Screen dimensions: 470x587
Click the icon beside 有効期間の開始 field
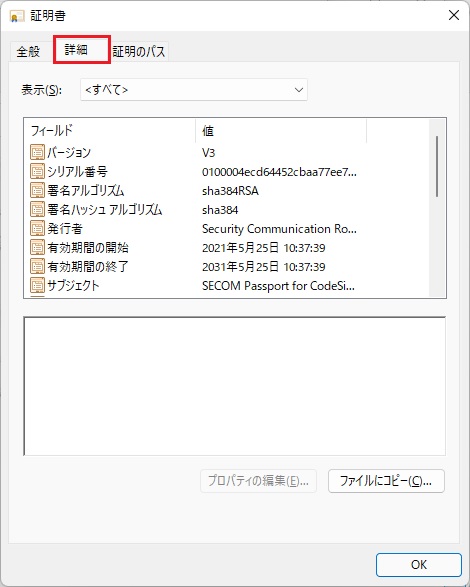(37, 247)
